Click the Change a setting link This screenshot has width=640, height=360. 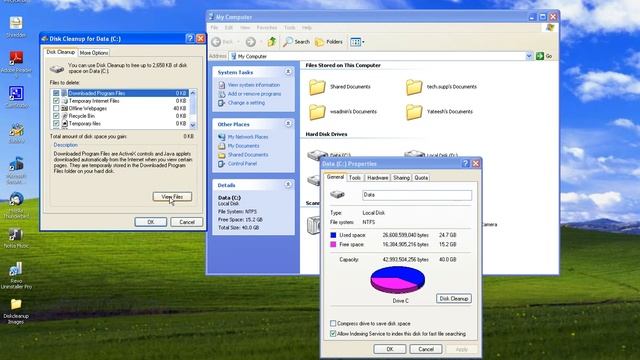[246, 103]
